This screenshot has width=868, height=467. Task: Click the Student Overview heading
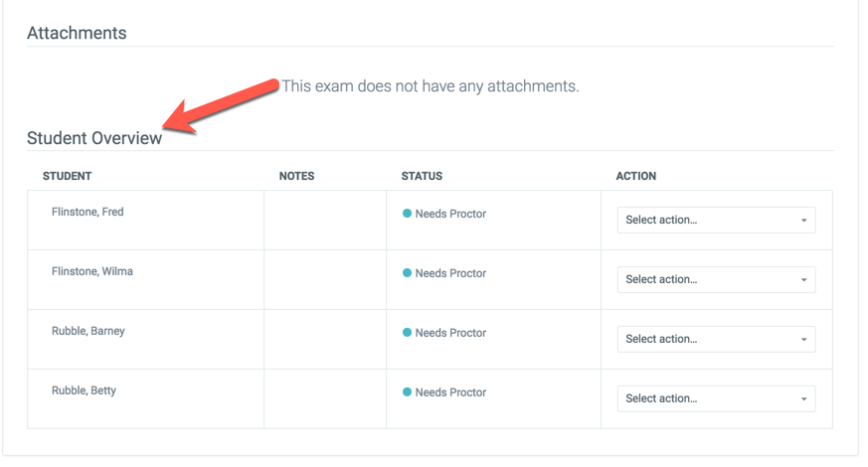click(94, 138)
